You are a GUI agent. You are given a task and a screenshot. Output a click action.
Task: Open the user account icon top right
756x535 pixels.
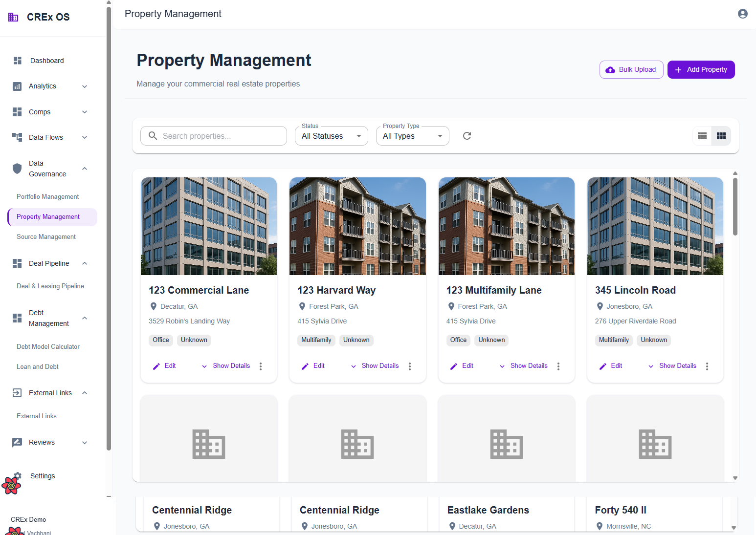(x=742, y=14)
